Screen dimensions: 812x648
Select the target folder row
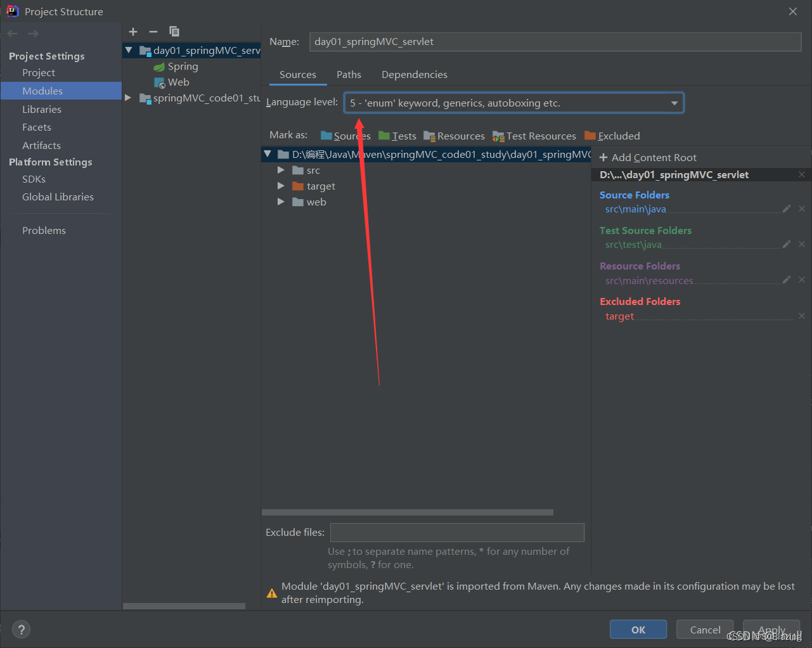426,186
